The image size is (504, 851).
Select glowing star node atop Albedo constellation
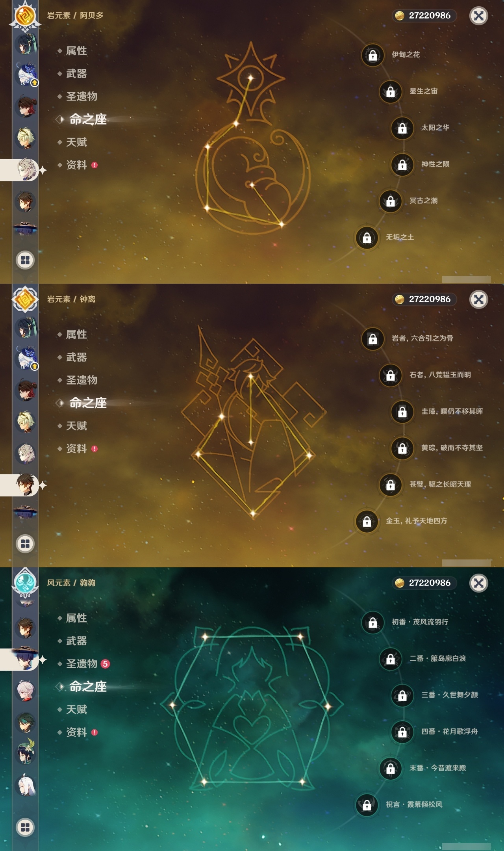[250, 77]
